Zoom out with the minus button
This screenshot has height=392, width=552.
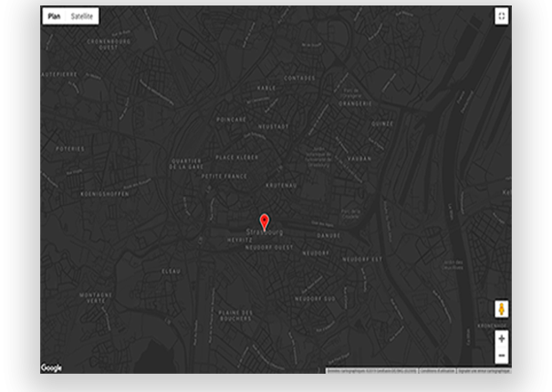click(501, 356)
